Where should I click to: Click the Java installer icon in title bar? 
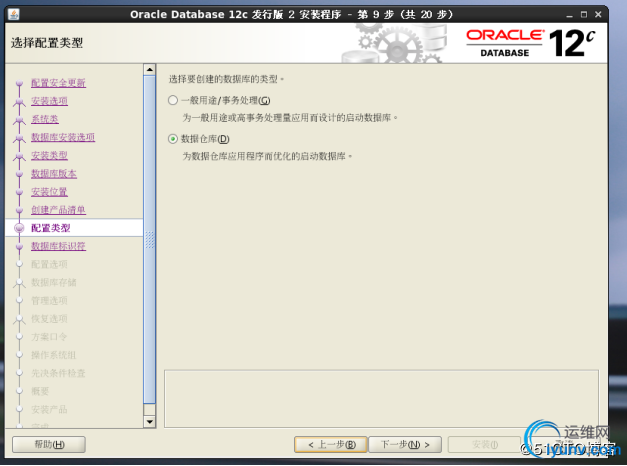pos(14,14)
